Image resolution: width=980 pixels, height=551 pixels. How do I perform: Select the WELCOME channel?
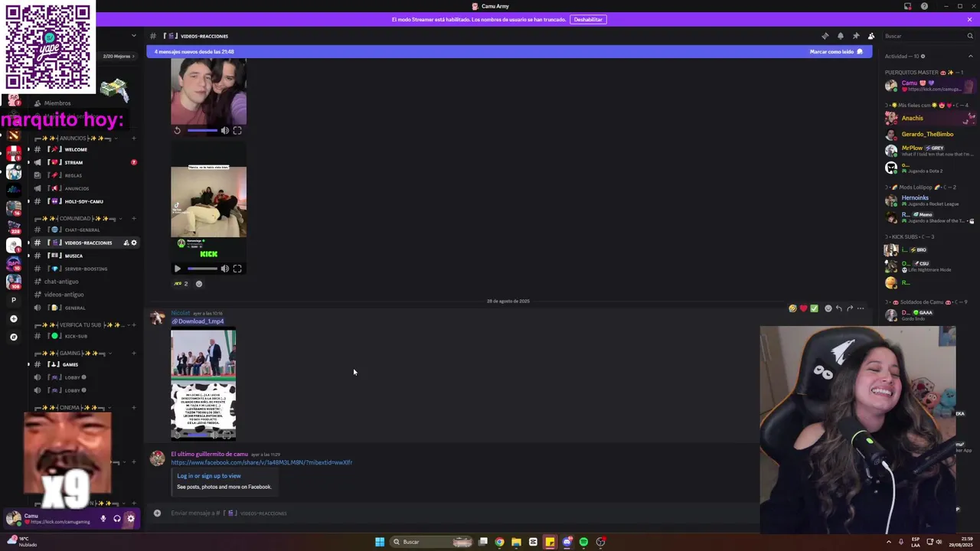tap(84, 149)
